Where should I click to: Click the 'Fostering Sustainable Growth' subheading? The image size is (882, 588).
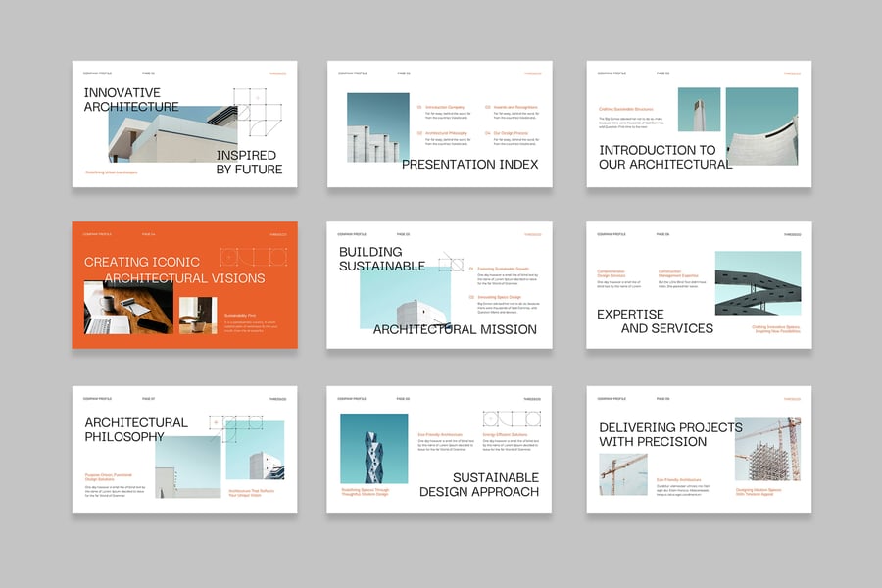point(503,268)
